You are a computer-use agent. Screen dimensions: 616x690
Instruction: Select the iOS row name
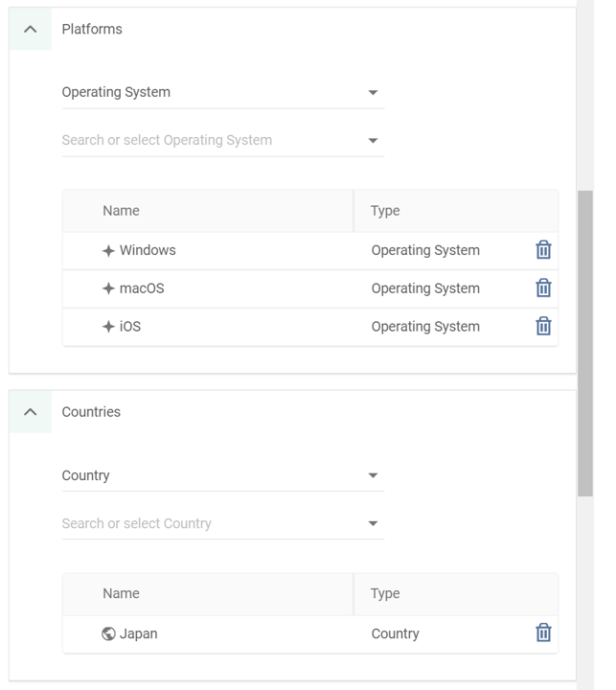coord(130,327)
